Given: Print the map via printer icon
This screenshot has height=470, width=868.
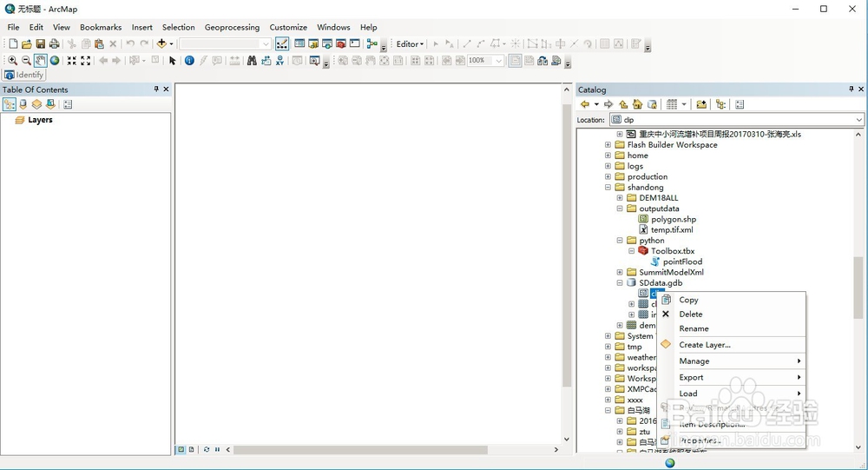Looking at the screenshot, I should [54, 43].
